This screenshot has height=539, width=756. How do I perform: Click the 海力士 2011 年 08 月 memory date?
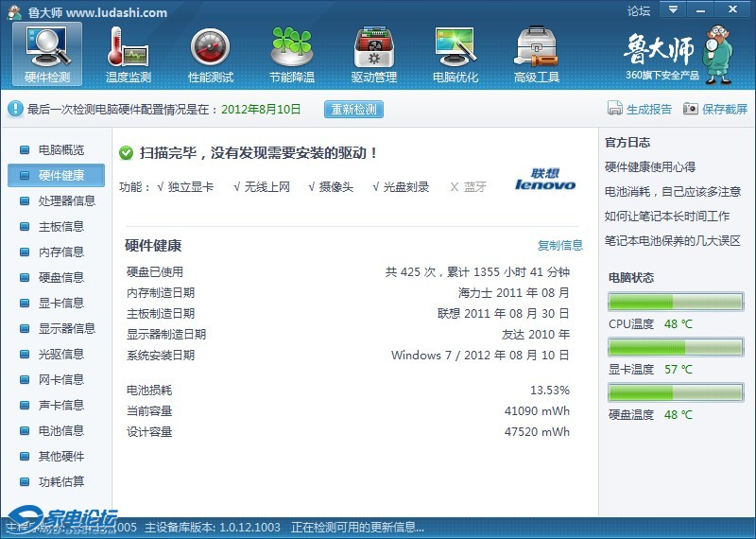tap(513, 293)
